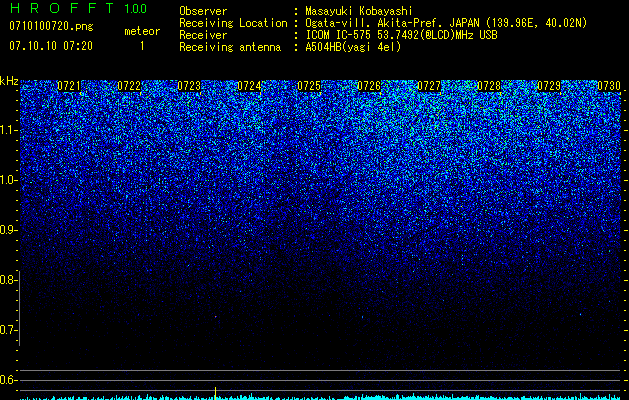The image size is (629, 400).
Task: Select the 0.9 frequency axis label
Action: coord(9,230)
